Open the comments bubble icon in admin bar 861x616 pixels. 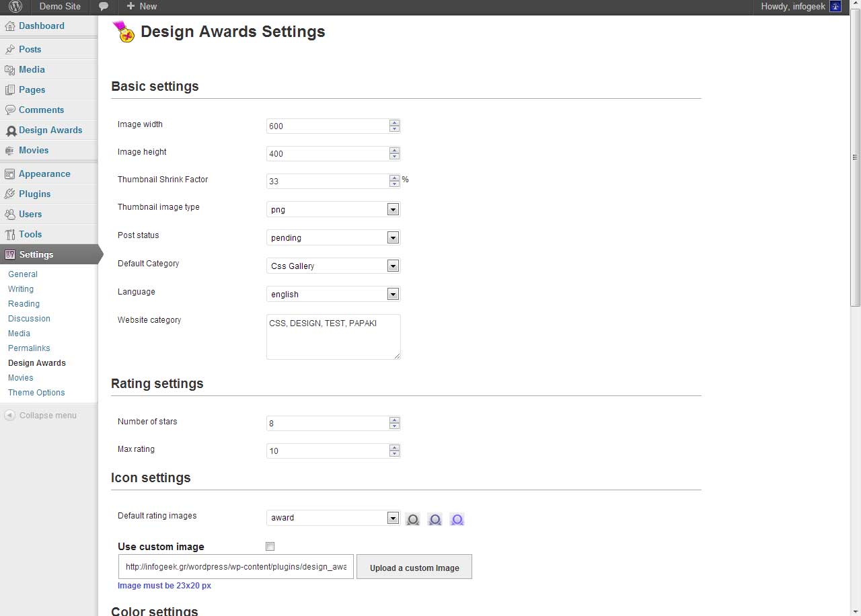(104, 7)
